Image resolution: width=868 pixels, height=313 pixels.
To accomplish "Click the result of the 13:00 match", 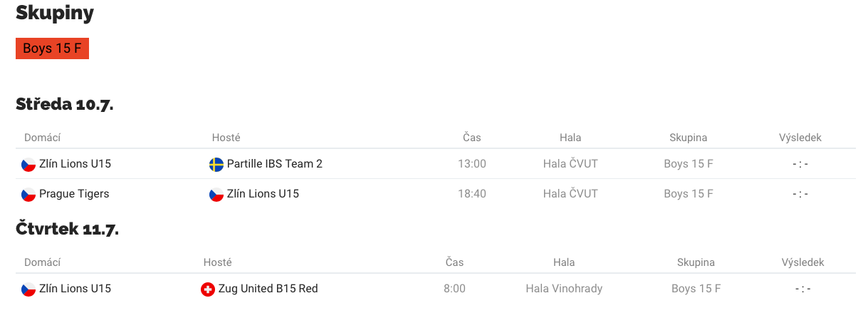I will [x=800, y=164].
